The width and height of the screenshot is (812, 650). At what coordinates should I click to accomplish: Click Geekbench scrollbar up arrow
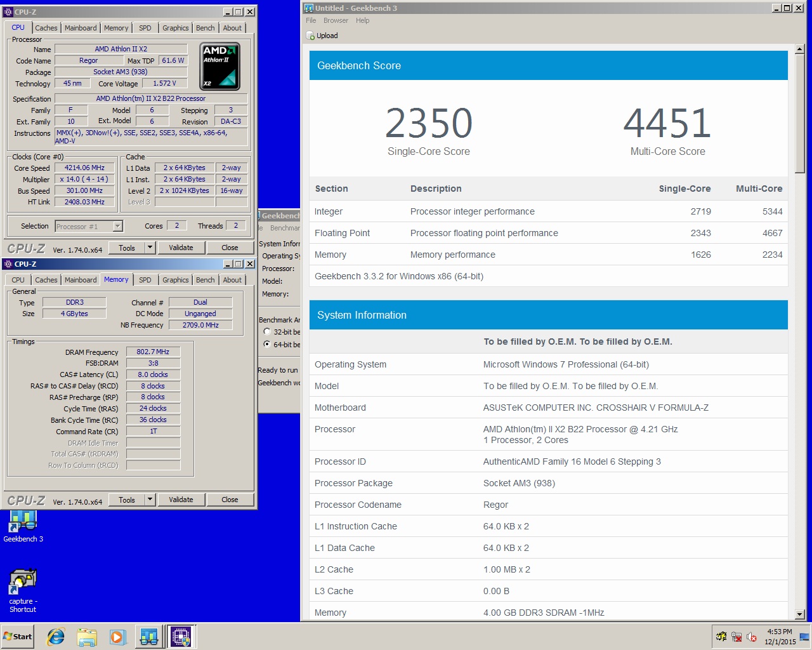click(799, 49)
